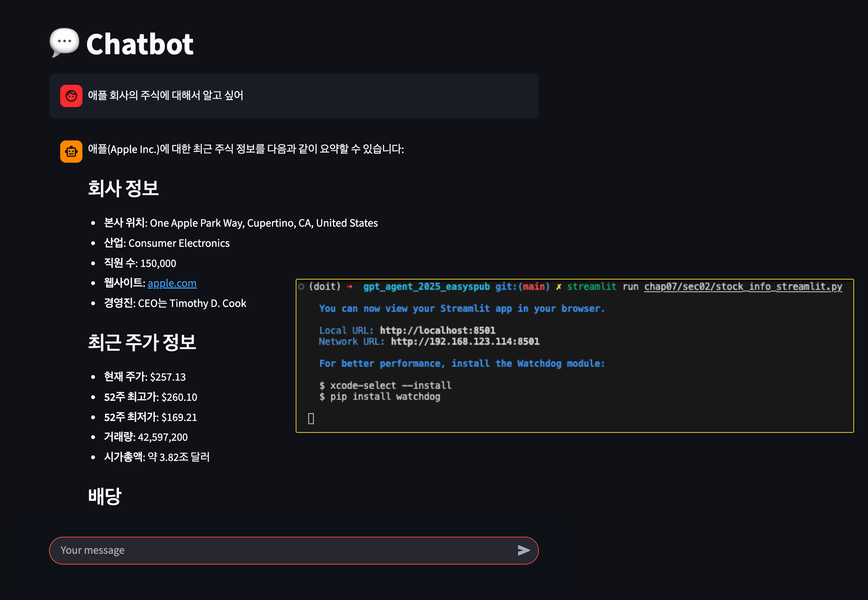868x600 pixels.
Task: Click the 최근 주가 정보 heading
Action: [x=142, y=342]
